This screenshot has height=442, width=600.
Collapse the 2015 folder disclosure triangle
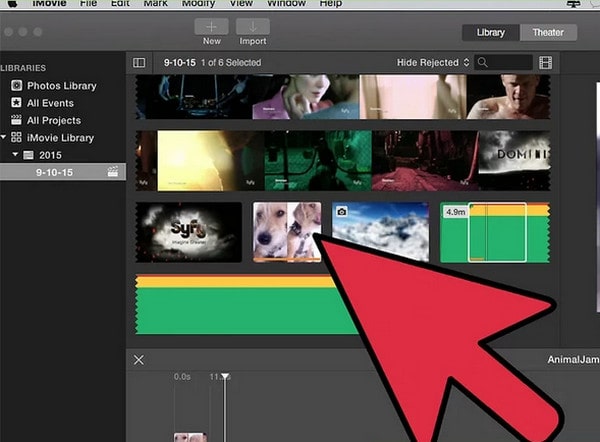click(x=15, y=154)
